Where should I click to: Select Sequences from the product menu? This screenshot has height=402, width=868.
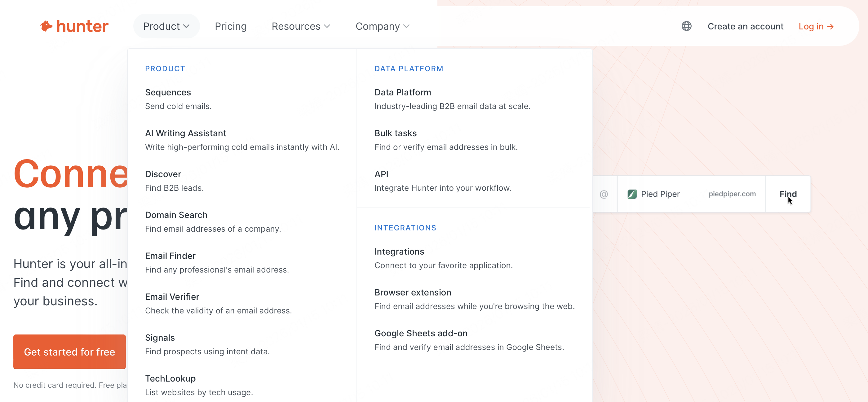168,92
